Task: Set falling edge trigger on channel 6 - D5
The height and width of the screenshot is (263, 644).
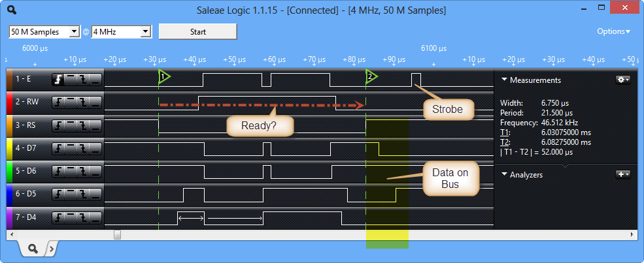Action: click(x=83, y=193)
